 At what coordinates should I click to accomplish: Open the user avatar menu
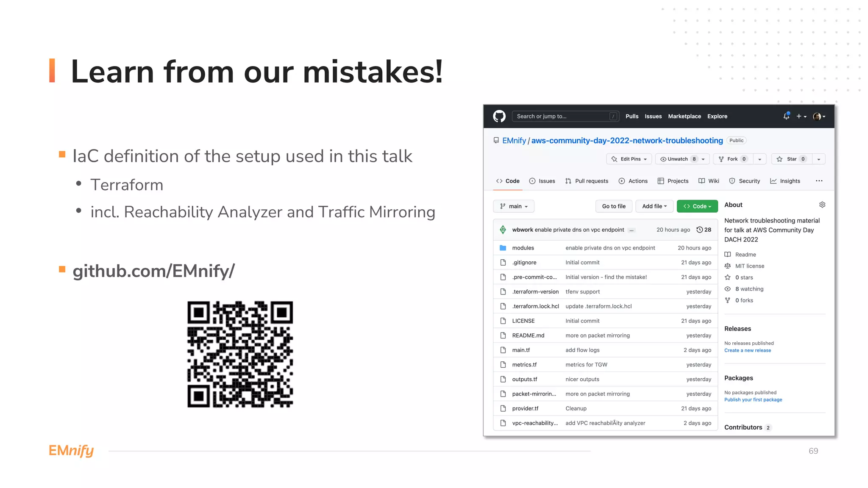(x=819, y=116)
